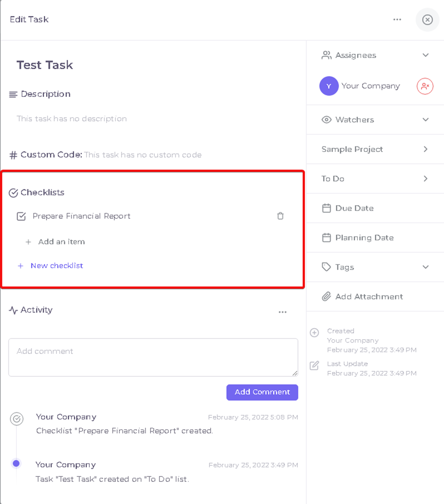Remove Your Company assignee
This screenshot has height=504, width=444.
tap(425, 86)
